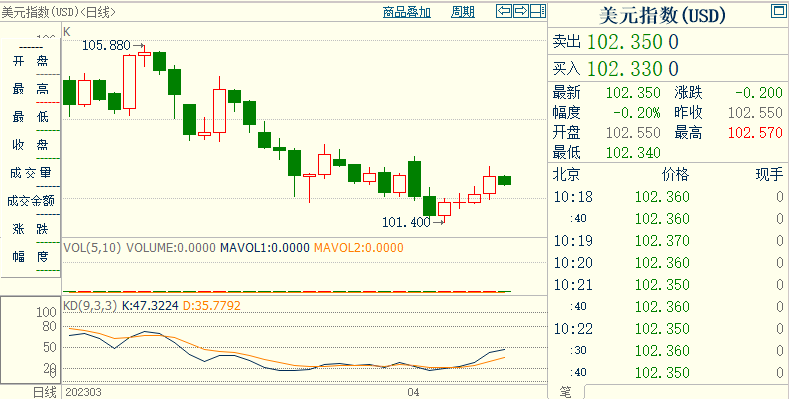Toggle the side panel layout icon
The height and width of the screenshot is (399, 789).
point(538,11)
